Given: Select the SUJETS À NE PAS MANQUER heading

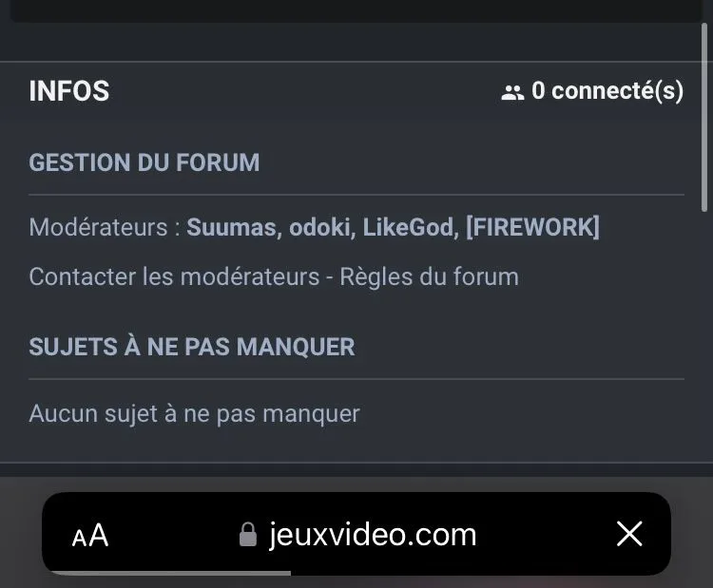Looking at the screenshot, I should click(x=192, y=347).
